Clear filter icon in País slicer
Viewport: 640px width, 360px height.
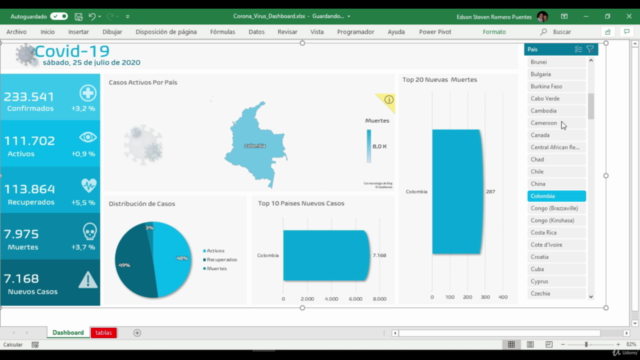590,49
